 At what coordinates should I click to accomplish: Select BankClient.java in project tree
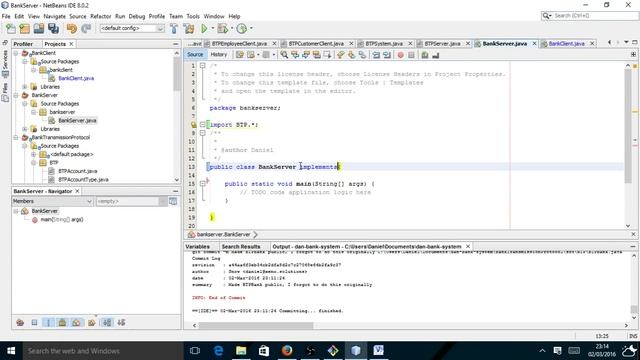[76, 78]
